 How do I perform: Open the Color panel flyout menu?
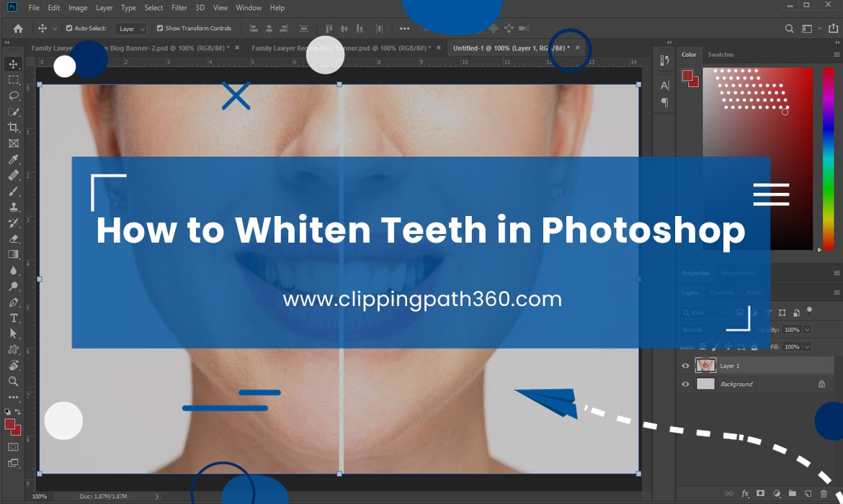[x=837, y=55]
